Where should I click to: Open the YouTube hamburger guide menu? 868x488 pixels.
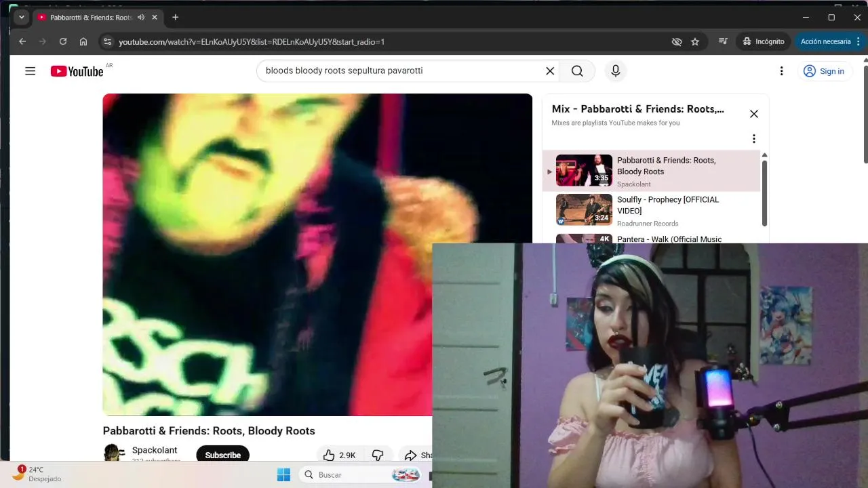[30, 71]
